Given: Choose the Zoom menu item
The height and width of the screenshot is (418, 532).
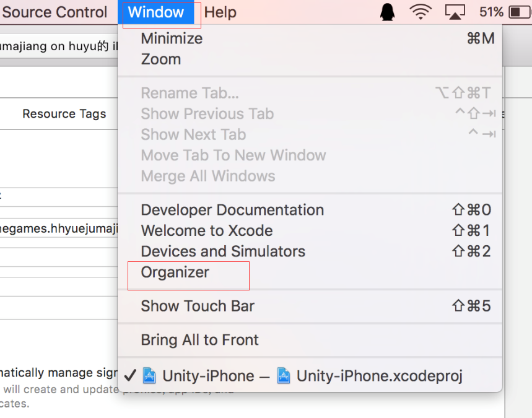Looking at the screenshot, I should tap(161, 59).
